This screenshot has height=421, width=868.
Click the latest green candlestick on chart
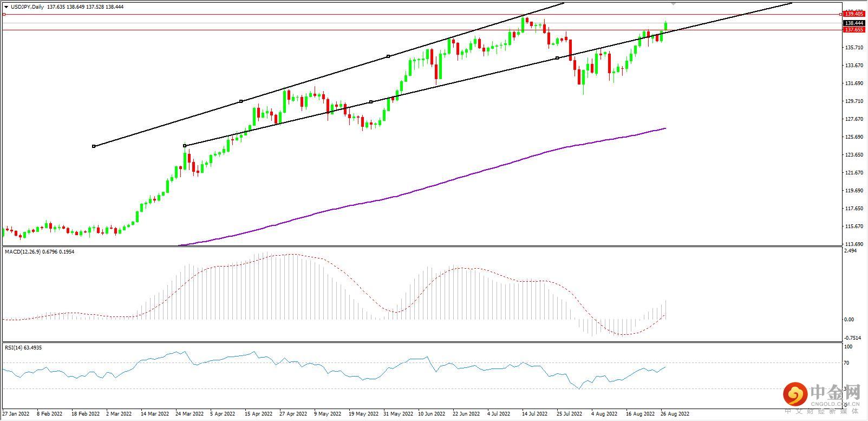click(x=665, y=26)
